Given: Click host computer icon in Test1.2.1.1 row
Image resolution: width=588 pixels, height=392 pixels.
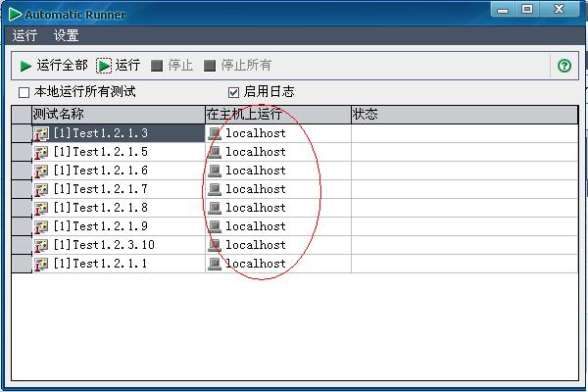Looking at the screenshot, I should pos(215,264).
